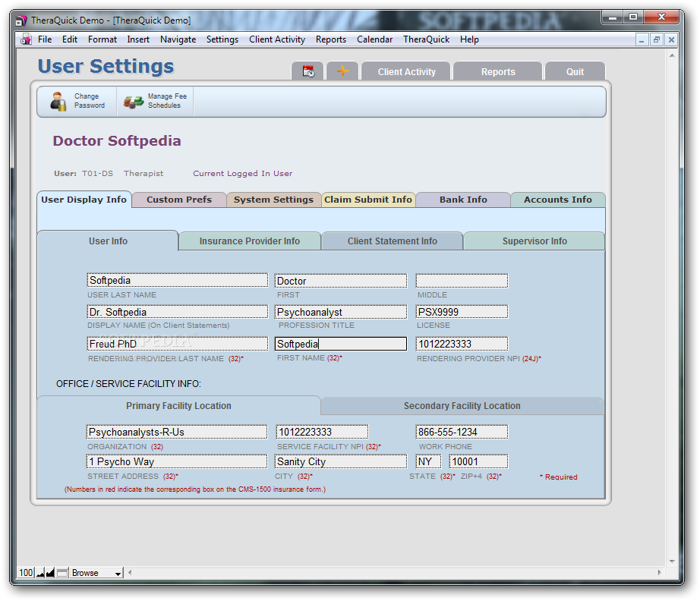Open the Client Statement Info tab

click(392, 241)
